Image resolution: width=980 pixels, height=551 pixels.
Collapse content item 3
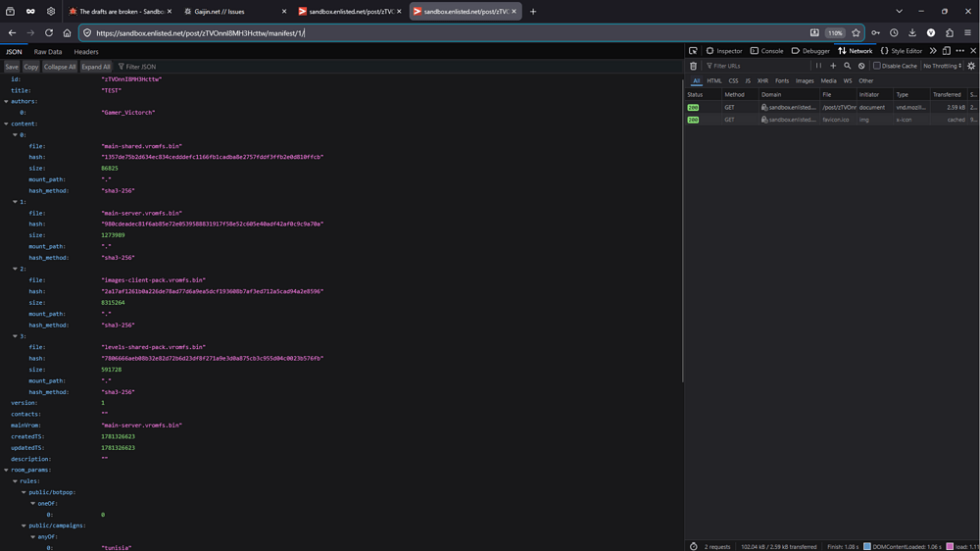(15, 336)
